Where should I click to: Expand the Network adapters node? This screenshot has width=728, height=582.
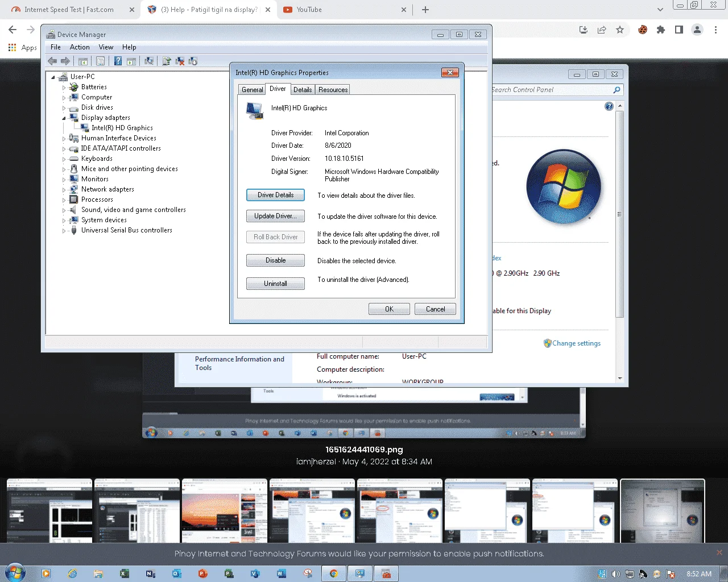pos(64,190)
